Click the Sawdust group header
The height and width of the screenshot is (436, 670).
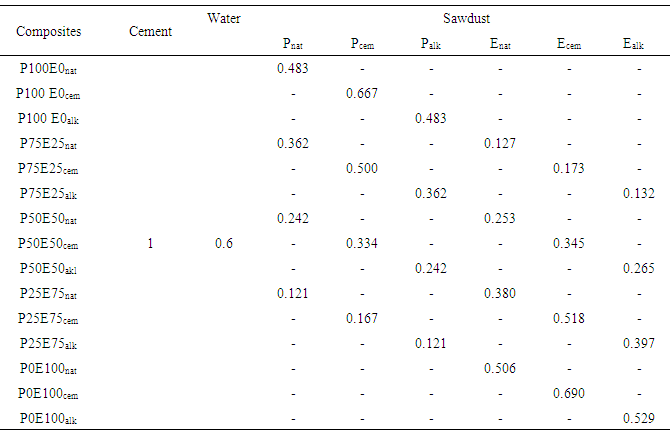click(x=463, y=19)
